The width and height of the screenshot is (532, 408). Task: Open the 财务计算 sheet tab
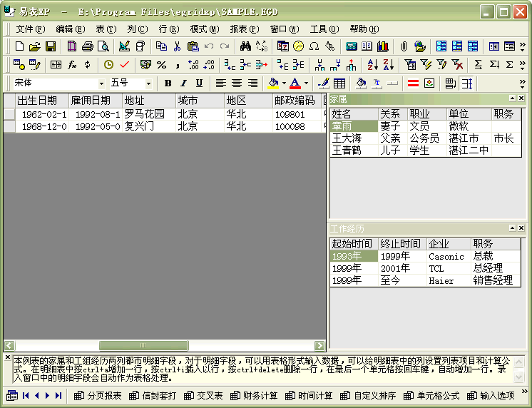click(x=254, y=396)
